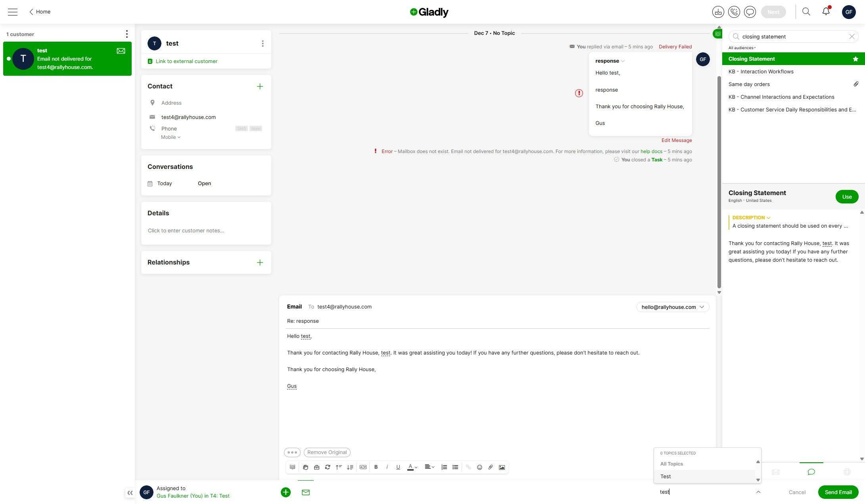This screenshot has height=504, width=865.
Task: Click Remove Original button
Action: (327, 452)
